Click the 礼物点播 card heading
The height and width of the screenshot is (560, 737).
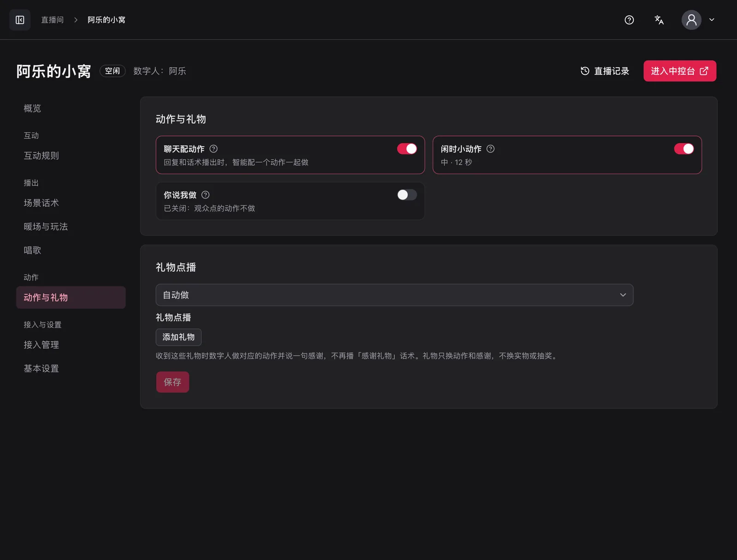(176, 268)
